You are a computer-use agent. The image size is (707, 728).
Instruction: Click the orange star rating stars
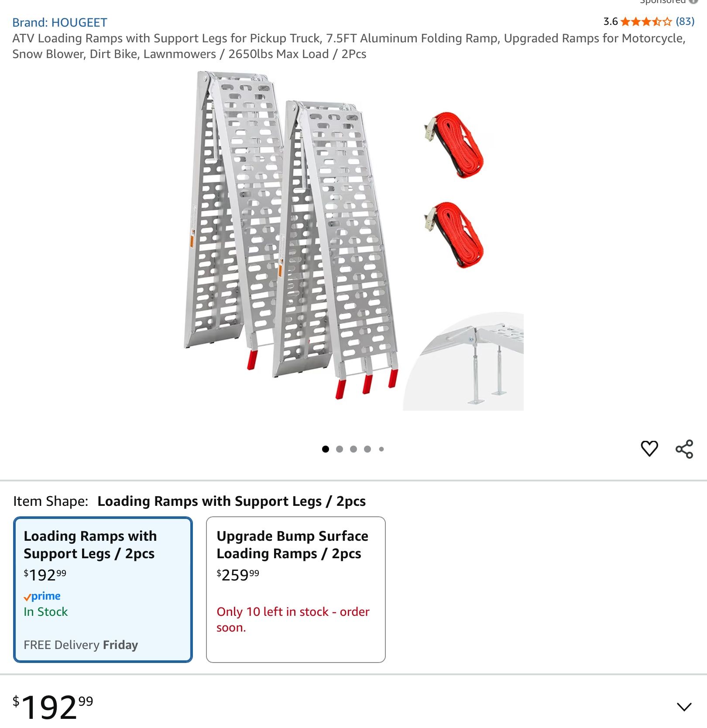647,21
